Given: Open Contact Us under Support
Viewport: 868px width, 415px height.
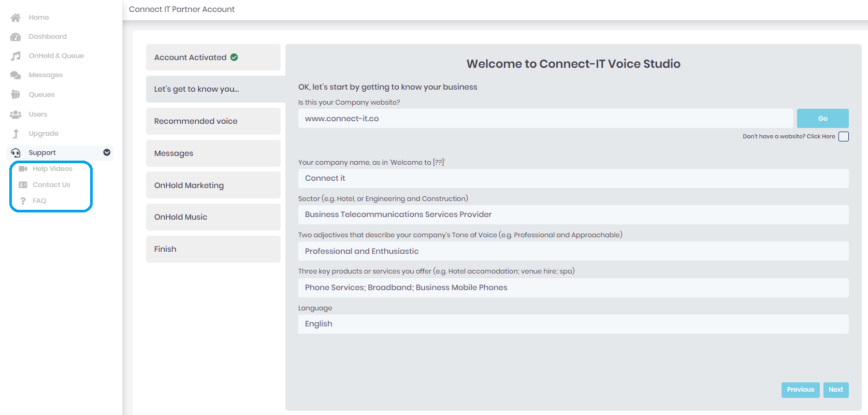Looking at the screenshot, I should point(51,185).
